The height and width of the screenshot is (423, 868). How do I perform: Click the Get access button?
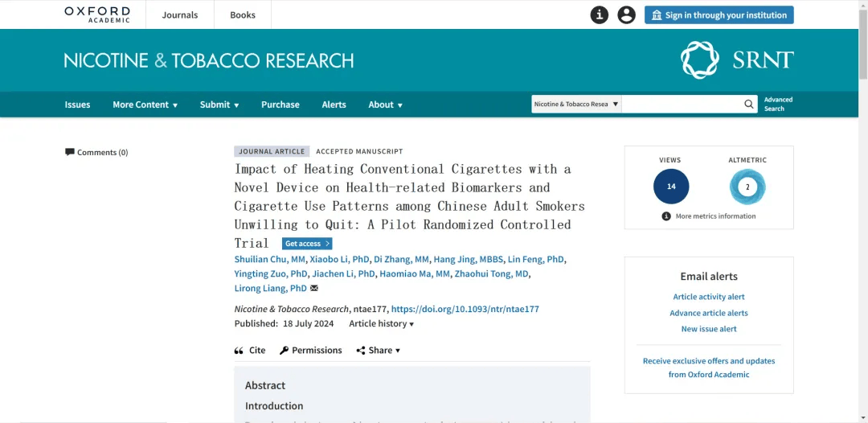(x=307, y=244)
